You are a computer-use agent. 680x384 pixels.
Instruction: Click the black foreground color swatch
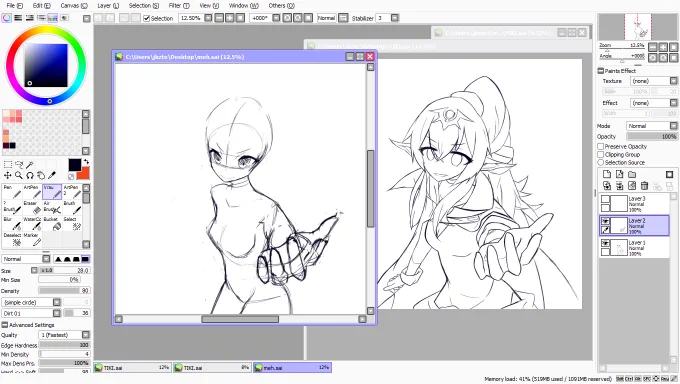tap(74, 165)
